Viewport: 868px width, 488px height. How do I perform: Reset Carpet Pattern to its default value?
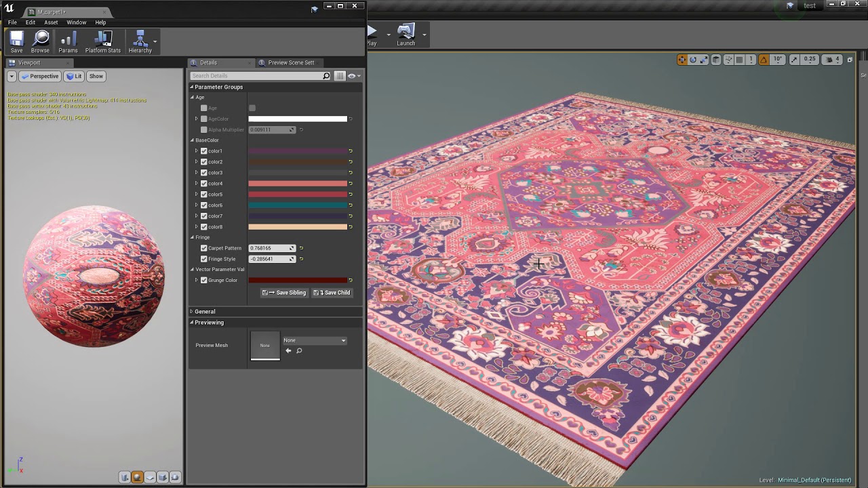301,248
